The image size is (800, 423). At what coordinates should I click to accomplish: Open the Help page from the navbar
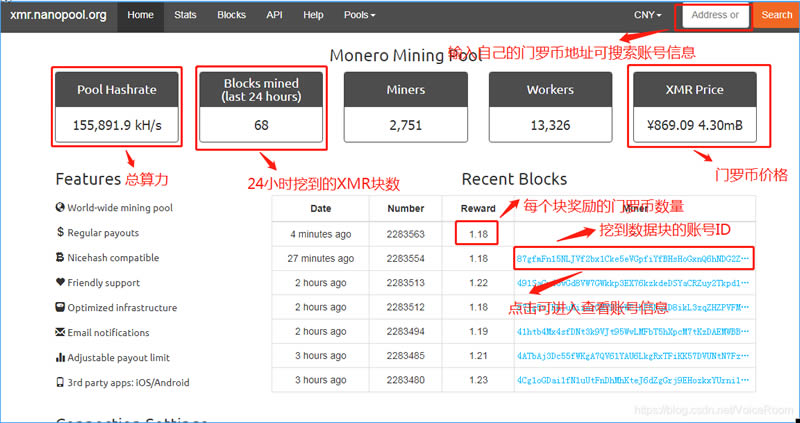313,15
